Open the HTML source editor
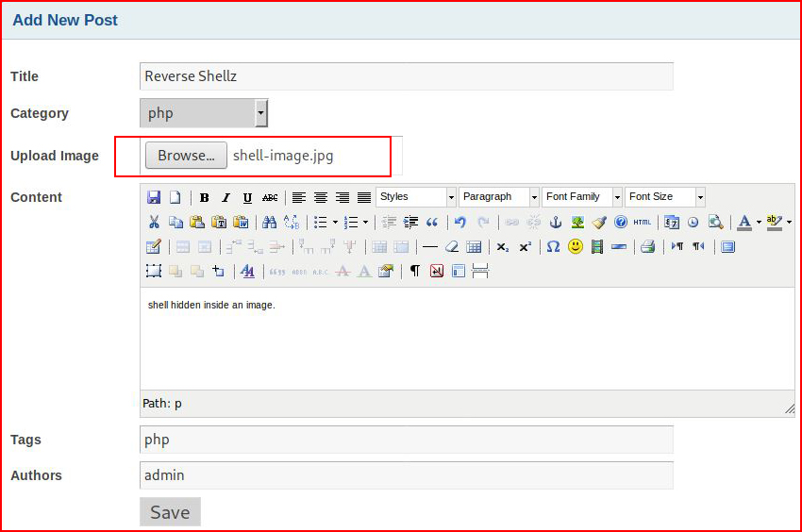The image size is (802, 532). click(x=643, y=222)
